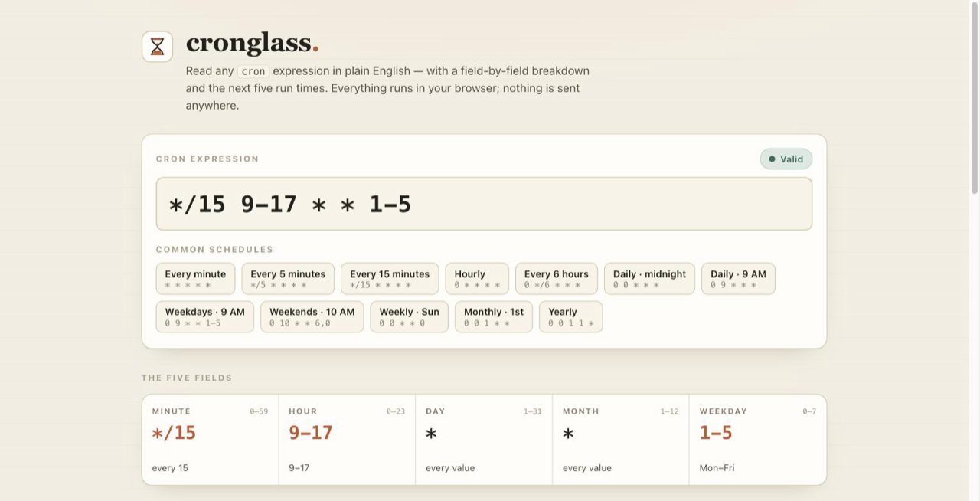Click the "MONTH" field label

point(581,411)
